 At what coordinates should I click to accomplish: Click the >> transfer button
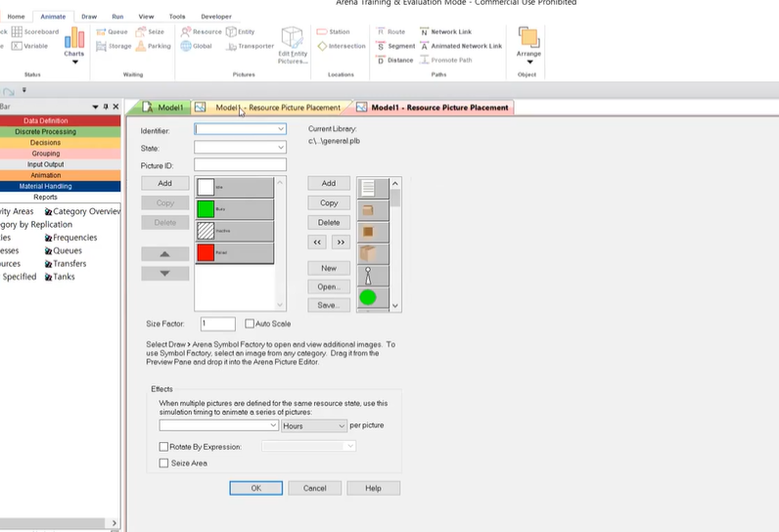tap(341, 243)
